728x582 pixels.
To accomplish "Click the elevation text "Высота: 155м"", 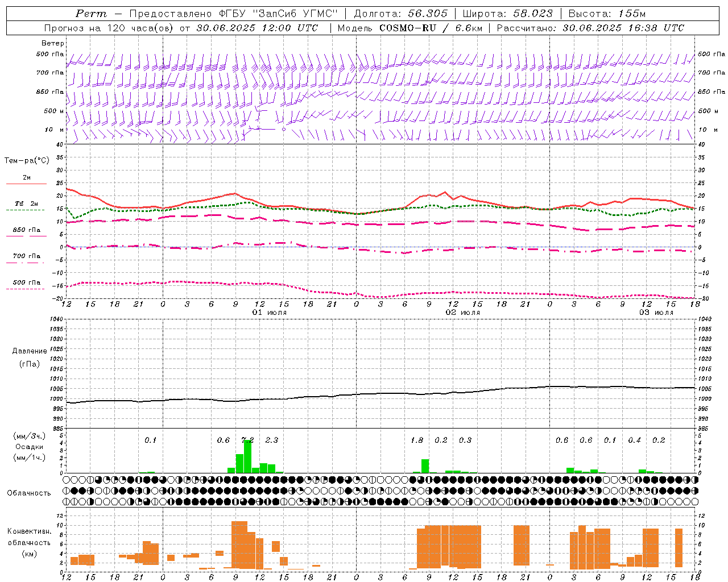I will tap(607, 14).
